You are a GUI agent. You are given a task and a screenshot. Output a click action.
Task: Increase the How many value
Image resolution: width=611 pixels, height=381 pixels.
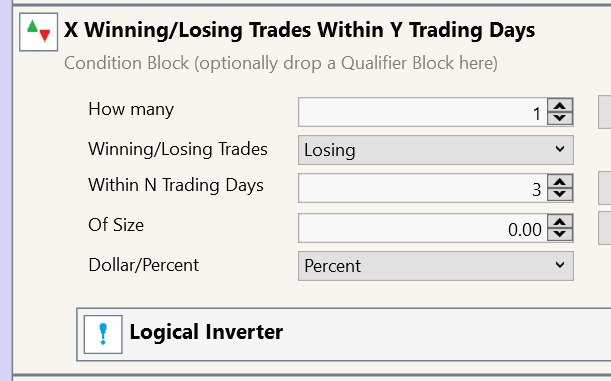coord(560,106)
